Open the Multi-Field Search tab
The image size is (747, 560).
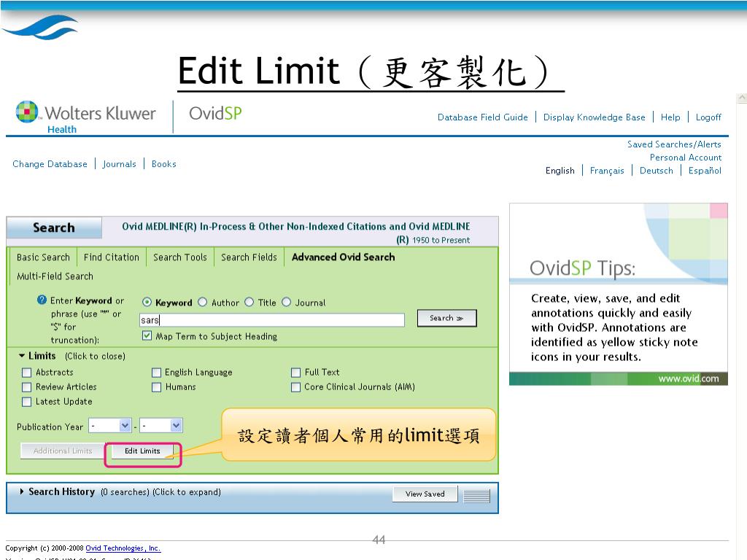coord(55,276)
